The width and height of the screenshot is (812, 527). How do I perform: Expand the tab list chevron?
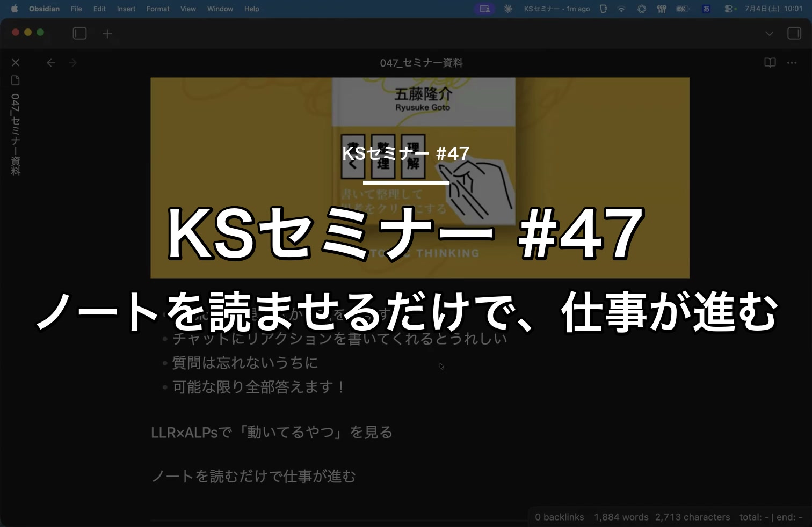click(770, 34)
